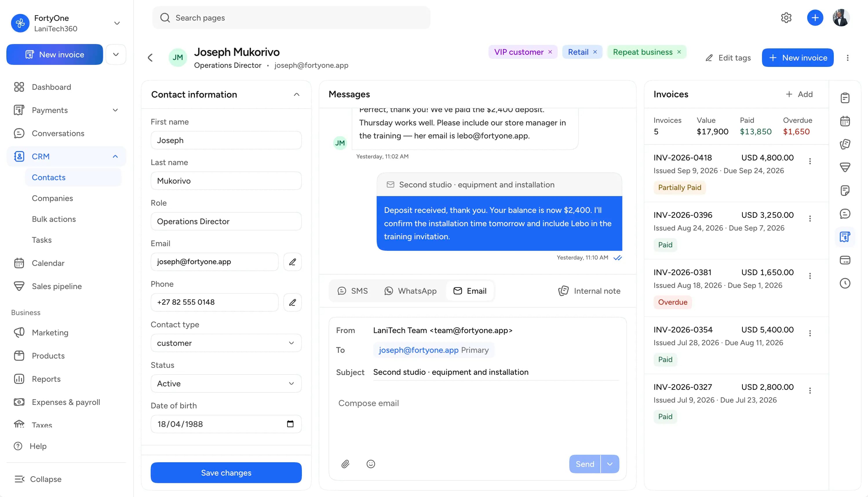Switch to the WhatsApp tab

coord(410,291)
